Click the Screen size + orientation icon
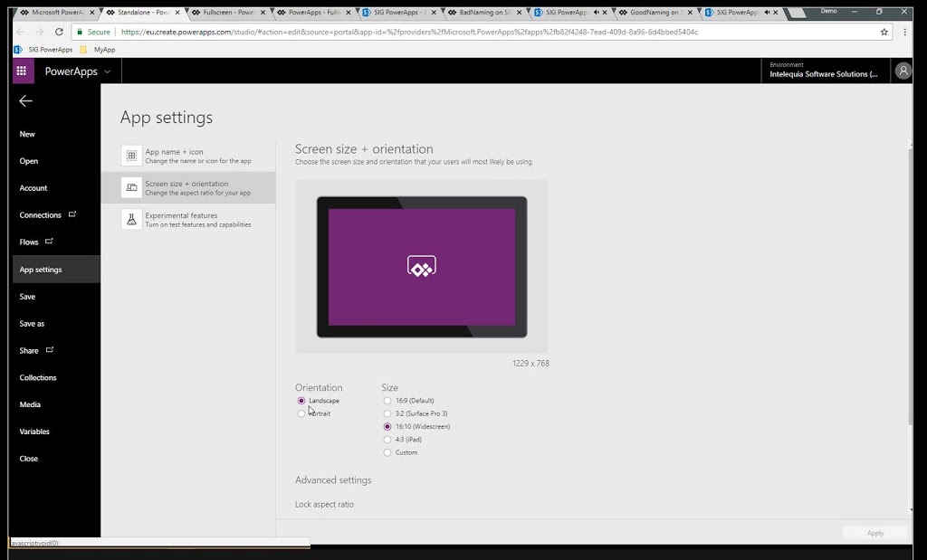 coord(131,188)
